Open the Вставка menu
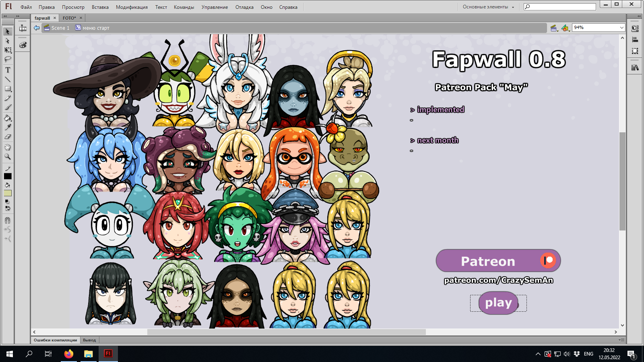Image resolution: width=644 pixels, height=362 pixels. coord(100,7)
